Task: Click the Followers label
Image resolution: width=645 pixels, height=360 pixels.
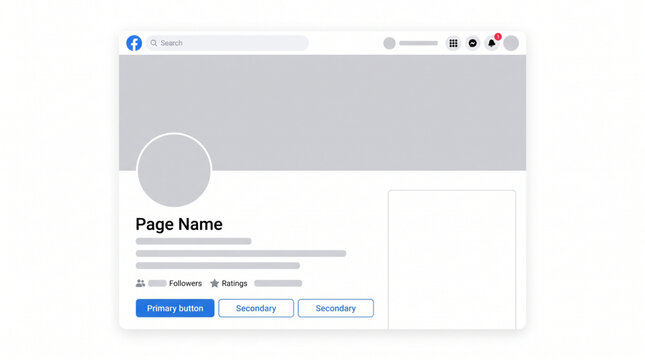Action: [x=185, y=283]
